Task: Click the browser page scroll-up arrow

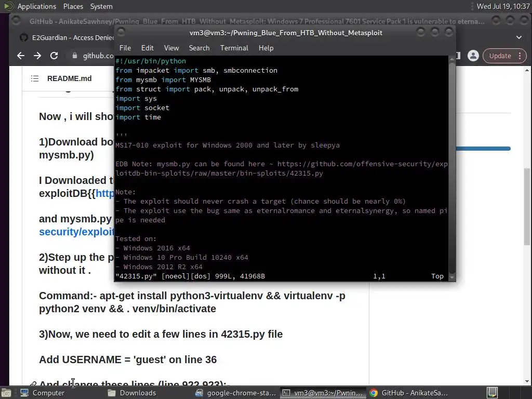Action: pos(527,70)
